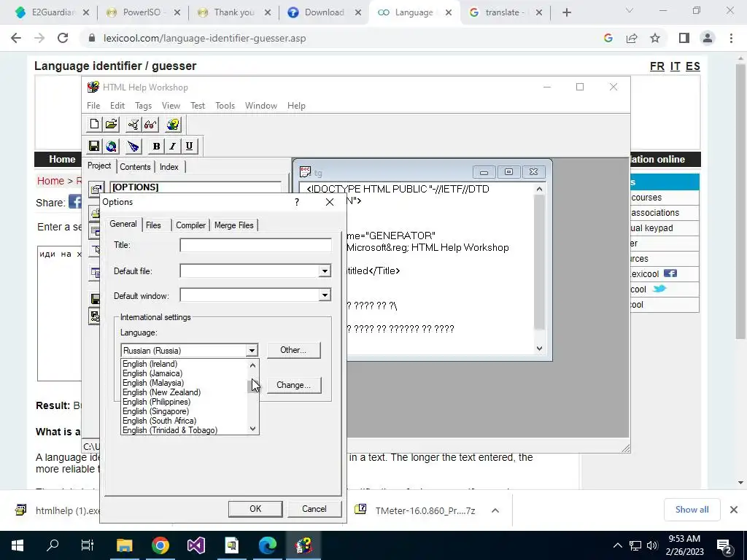Click the FR language link on lexicool
Image resolution: width=747 pixels, height=560 pixels.
(x=657, y=66)
